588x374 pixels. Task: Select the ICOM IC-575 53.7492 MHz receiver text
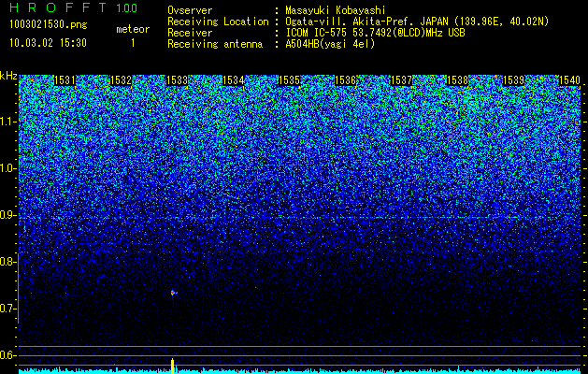375,33
